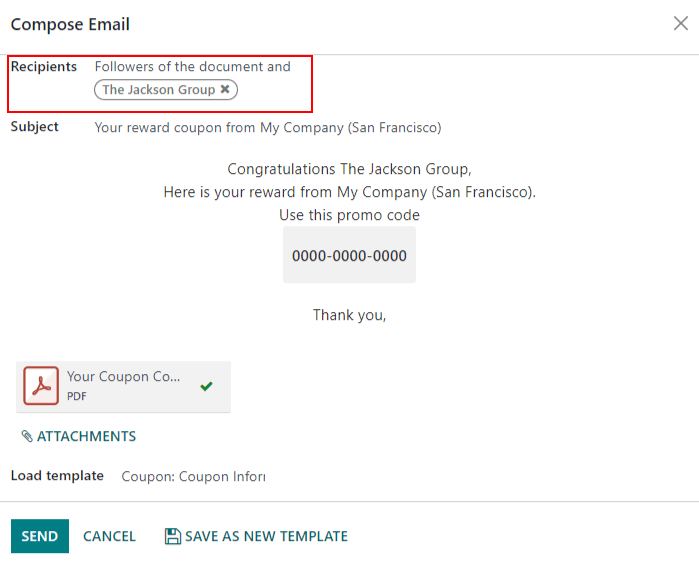Close the Compose Email dialog

click(x=680, y=24)
